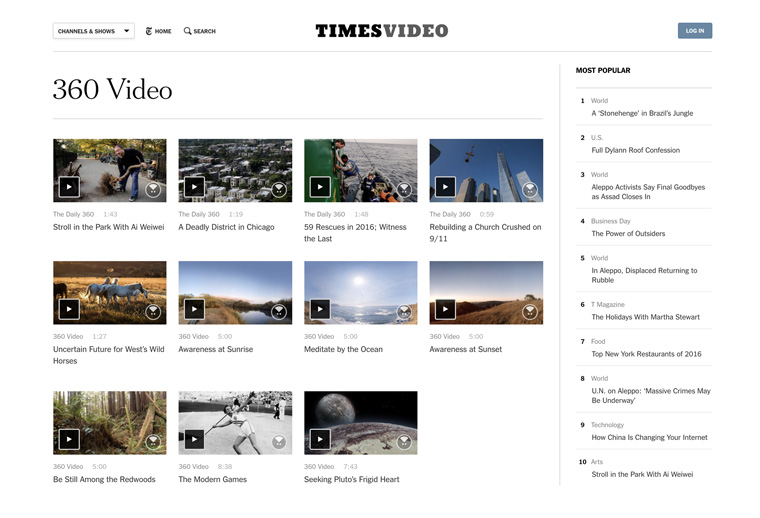Click 360 icon on 59 Rescues thumbnail
The width and height of the screenshot is (760, 518).
point(404,189)
